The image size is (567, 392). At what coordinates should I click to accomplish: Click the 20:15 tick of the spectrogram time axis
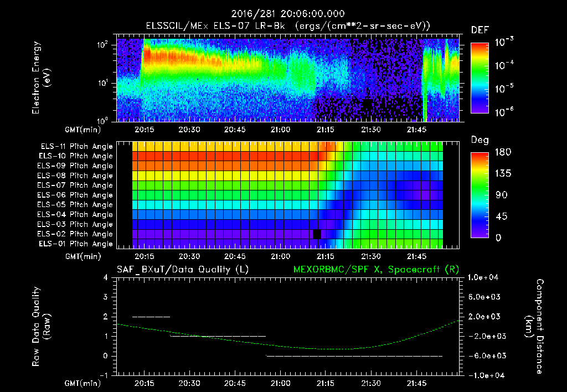click(x=145, y=130)
